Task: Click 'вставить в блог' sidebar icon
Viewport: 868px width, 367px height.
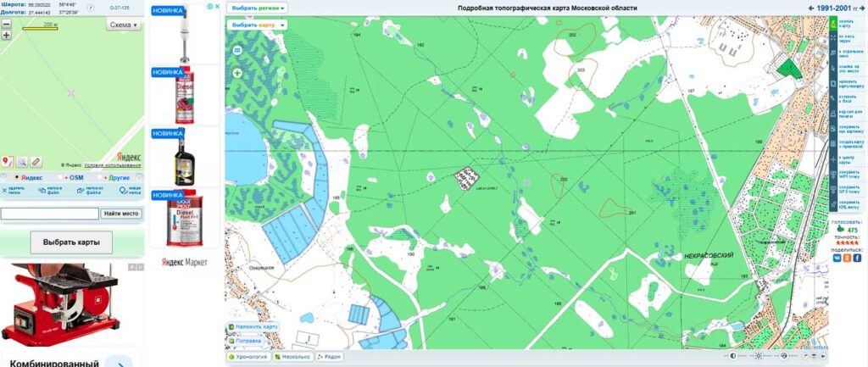Action: (833, 98)
